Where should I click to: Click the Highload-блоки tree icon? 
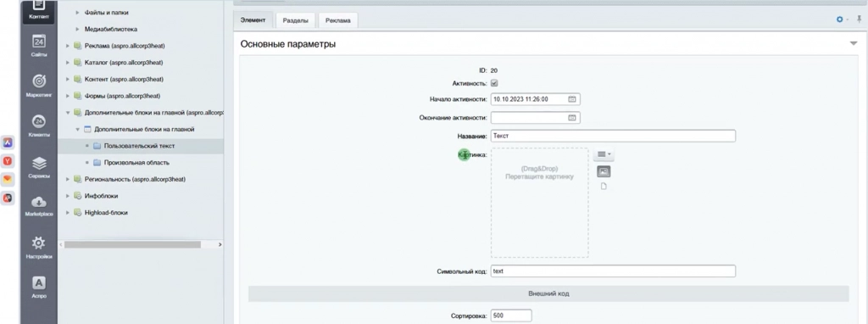point(77,212)
